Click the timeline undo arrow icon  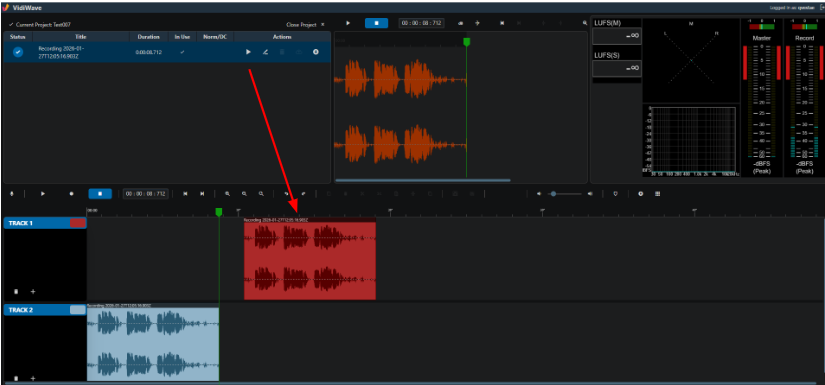click(x=286, y=194)
